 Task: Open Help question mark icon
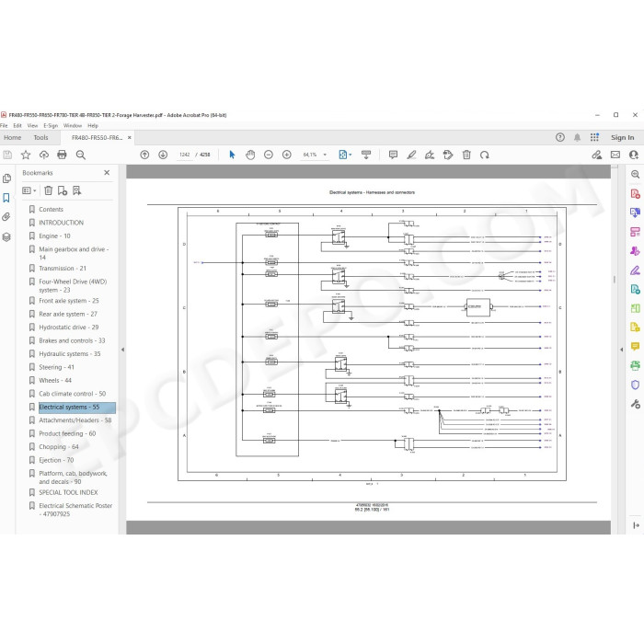point(560,138)
